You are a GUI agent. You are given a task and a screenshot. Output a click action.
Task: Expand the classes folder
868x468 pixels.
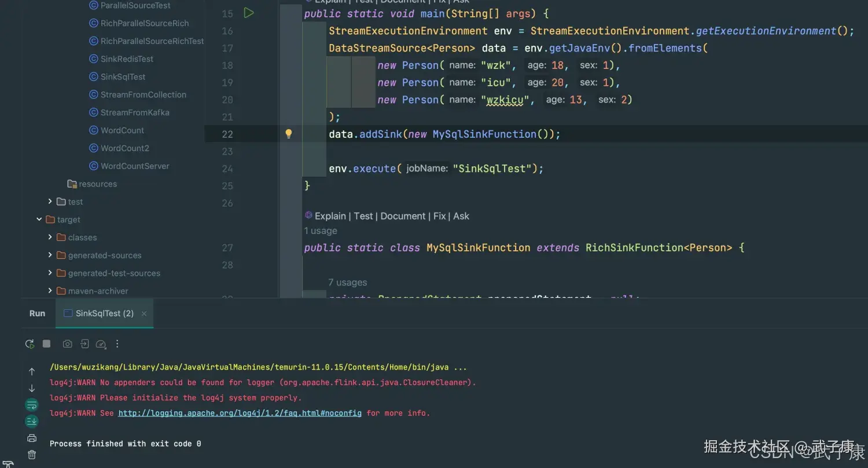[50, 237]
